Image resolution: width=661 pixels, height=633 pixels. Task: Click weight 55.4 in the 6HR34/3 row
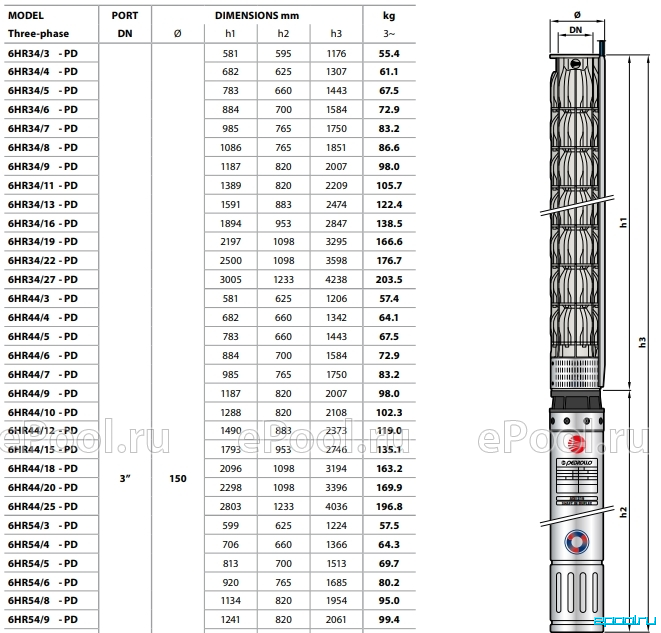pos(389,54)
